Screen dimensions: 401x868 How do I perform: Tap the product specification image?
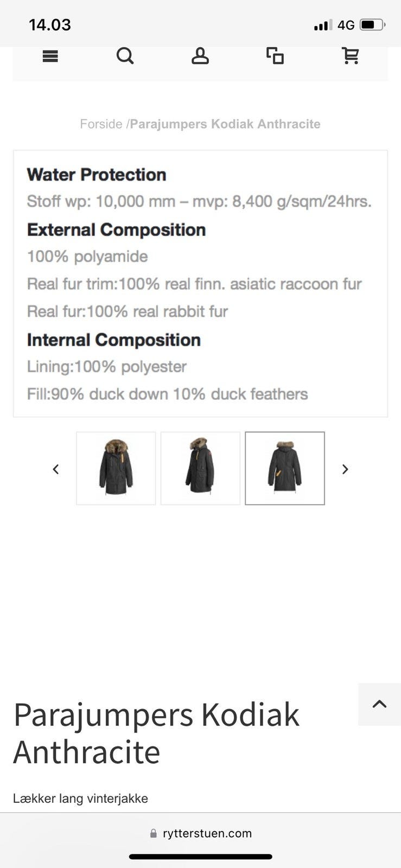[200, 283]
